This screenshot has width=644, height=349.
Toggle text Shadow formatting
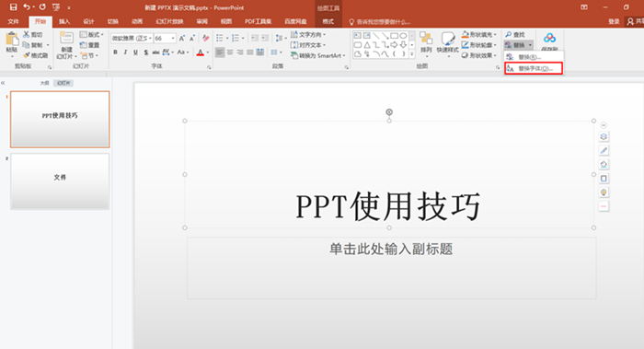(145, 52)
